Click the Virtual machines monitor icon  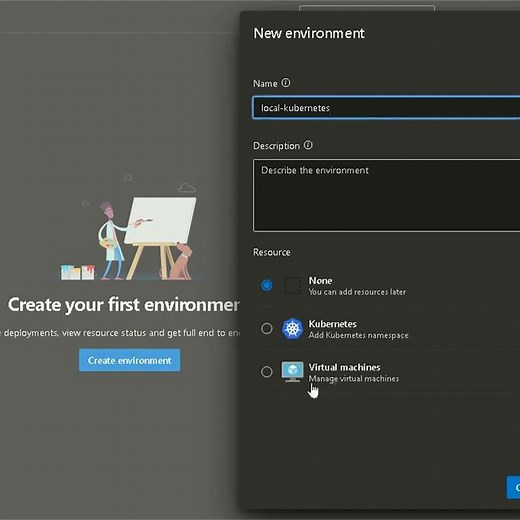[x=292, y=372]
